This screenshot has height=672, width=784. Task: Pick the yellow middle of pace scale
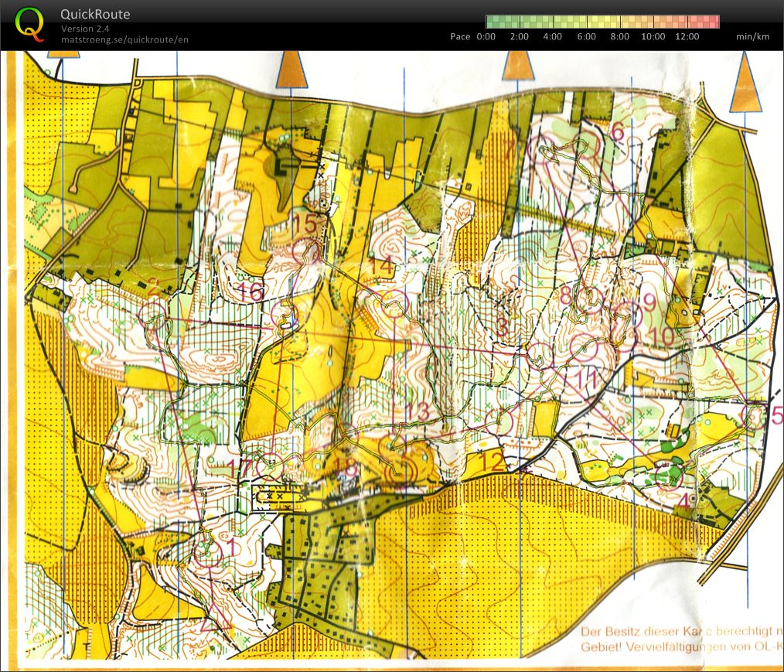[602, 22]
